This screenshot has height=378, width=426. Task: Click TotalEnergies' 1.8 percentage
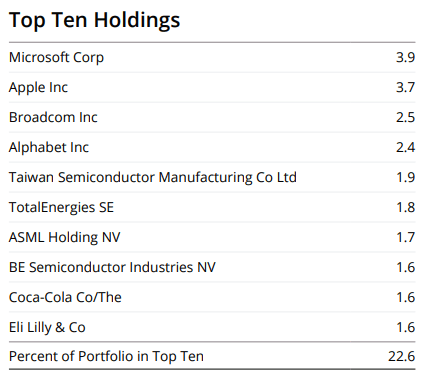(406, 207)
